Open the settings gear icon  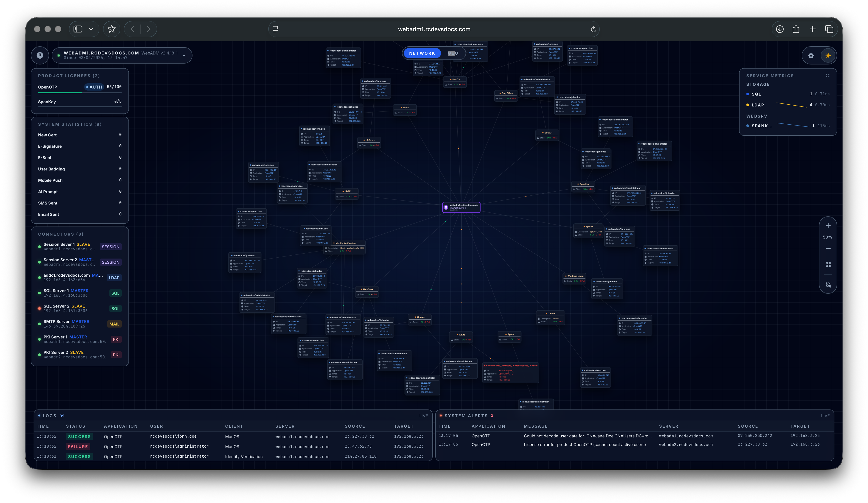(811, 55)
